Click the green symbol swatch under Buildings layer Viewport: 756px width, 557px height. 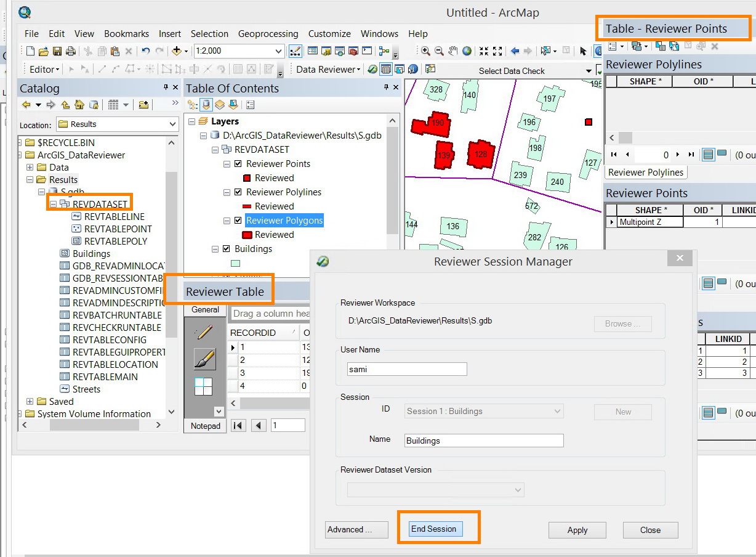click(235, 263)
